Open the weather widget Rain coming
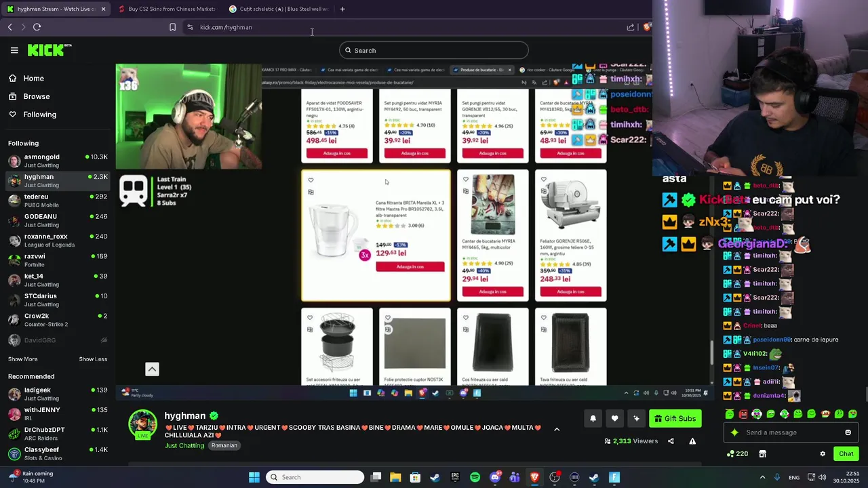 (31, 477)
